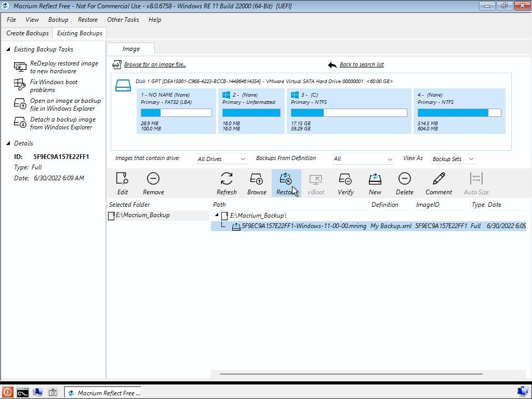
Task: Click the network computers taskbar icon
Action: point(37,393)
